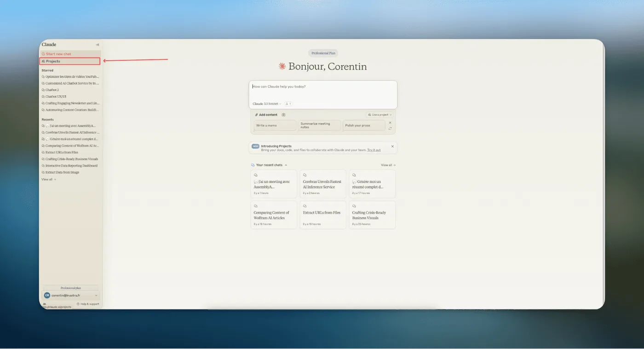Open sidebar recent 'Crafting Crisis-Ready Business Visuals' chat

[x=70, y=159]
